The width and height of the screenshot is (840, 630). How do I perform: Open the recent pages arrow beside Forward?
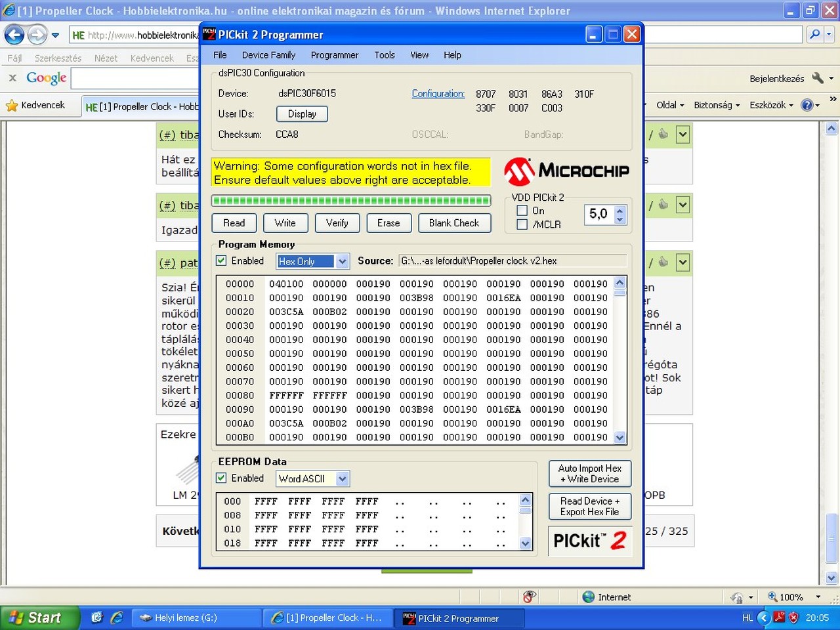55,35
